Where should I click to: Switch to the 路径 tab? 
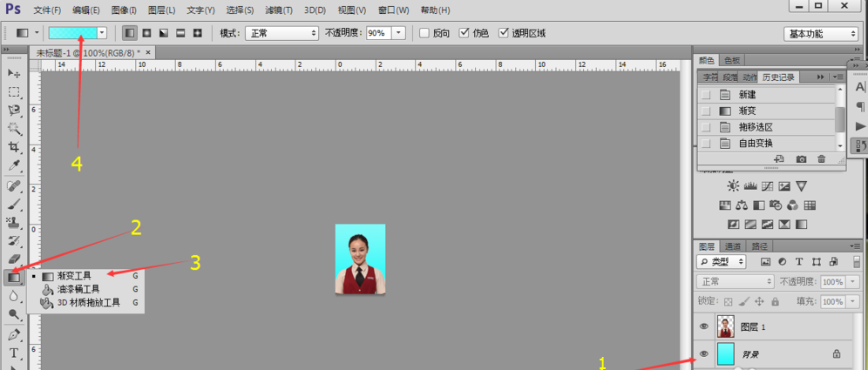coord(758,246)
